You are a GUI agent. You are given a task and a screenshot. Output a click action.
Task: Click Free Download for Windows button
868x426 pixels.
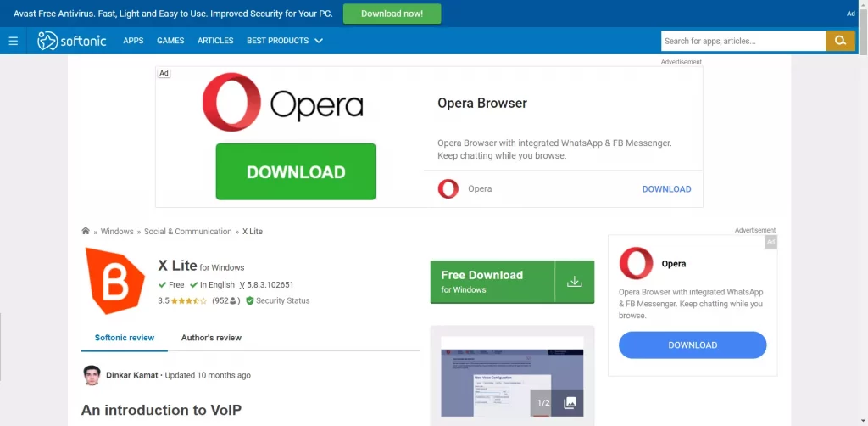point(512,282)
